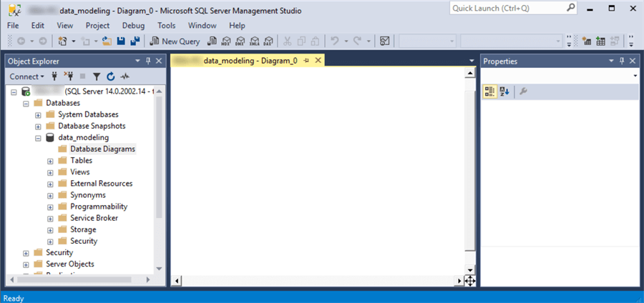Open the Properties object selector dropdown
The width and height of the screenshot is (644, 303).
point(635,76)
